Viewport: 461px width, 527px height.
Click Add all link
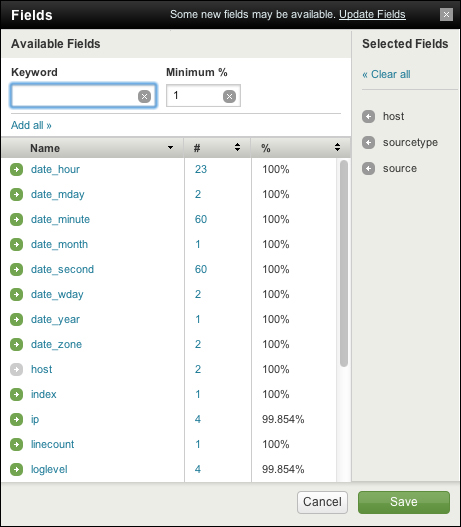click(31, 125)
